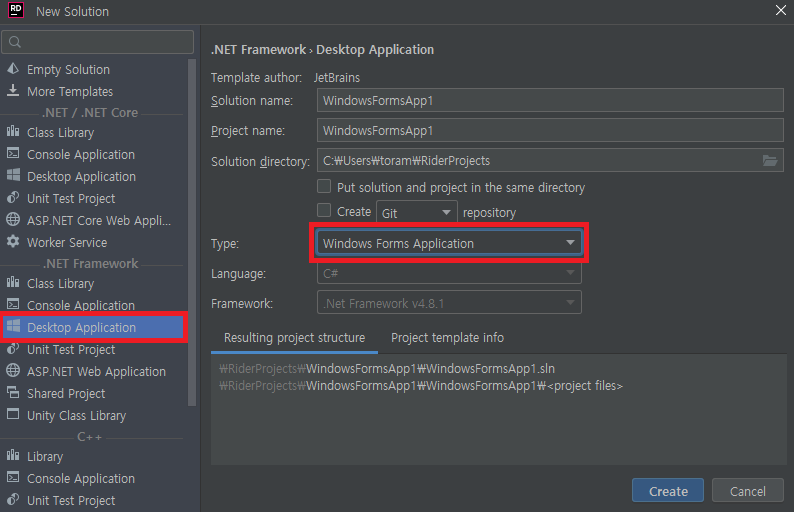Enable Put solution and project in same directory
794x512 pixels.
pyautogui.click(x=324, y=186)
